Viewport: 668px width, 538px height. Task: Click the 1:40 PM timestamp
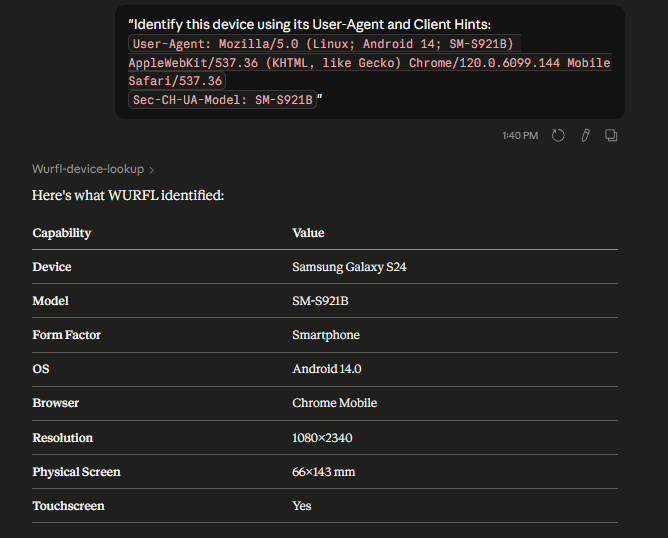(x=520, y=135)
